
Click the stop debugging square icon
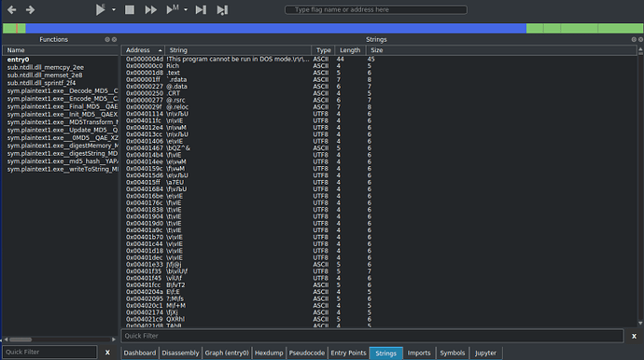130,9
